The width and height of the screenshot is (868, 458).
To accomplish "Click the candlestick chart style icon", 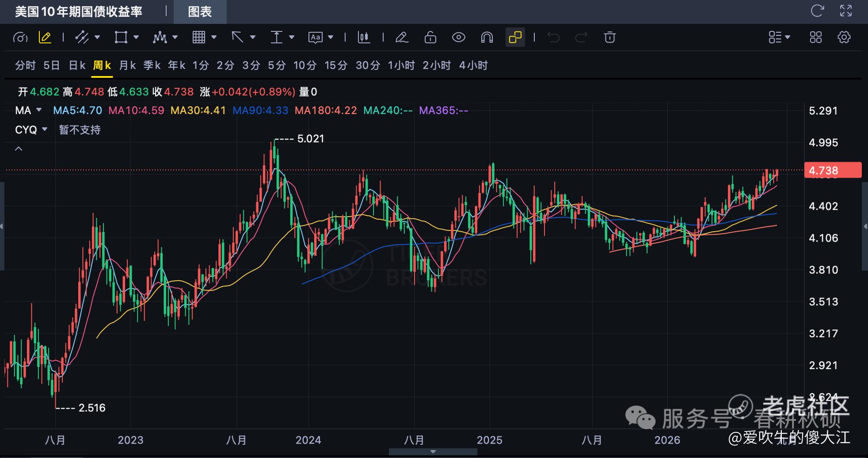I will [x=364, y=38].
